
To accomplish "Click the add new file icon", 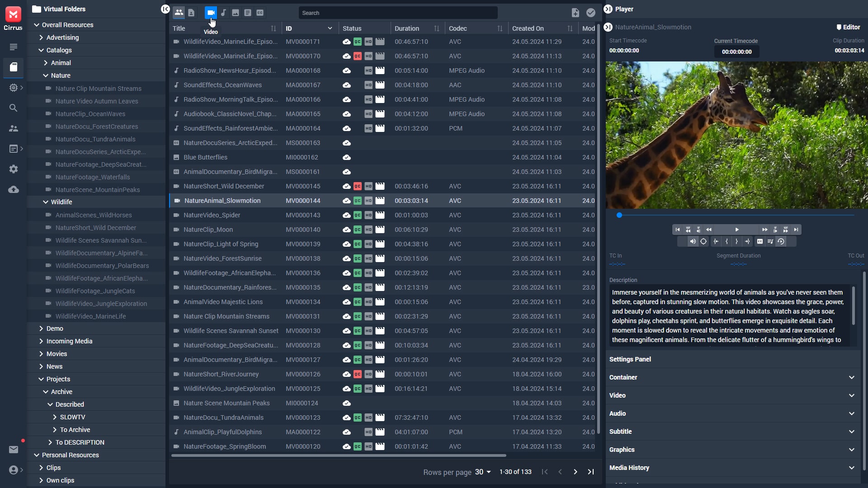I will coord(575,13).
